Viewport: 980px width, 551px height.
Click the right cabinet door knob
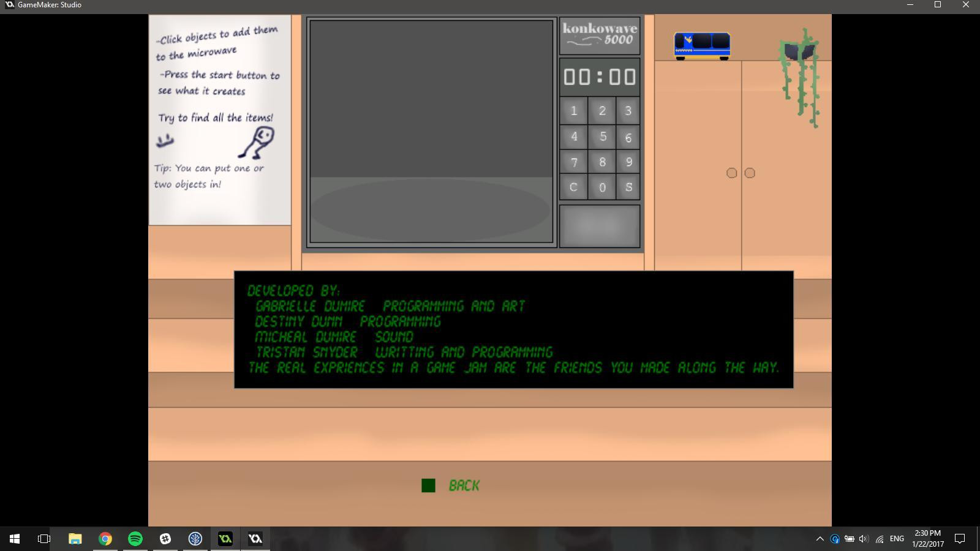750,173
